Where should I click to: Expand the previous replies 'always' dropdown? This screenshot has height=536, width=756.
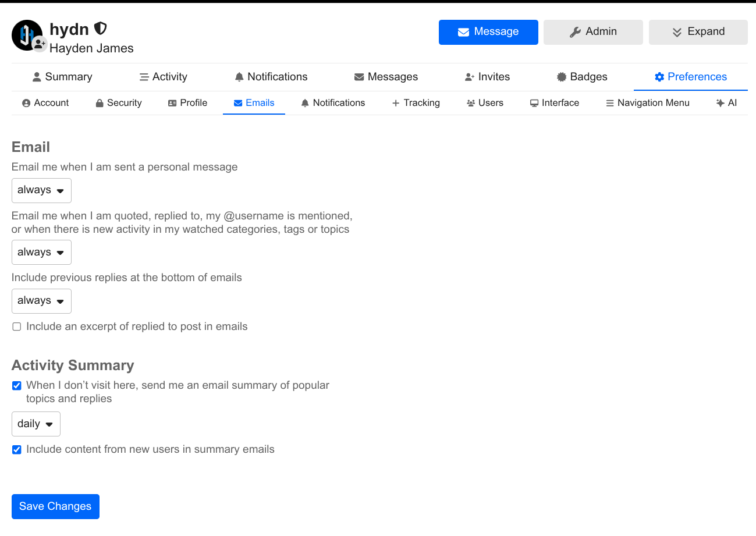click(x=41, y=301)
